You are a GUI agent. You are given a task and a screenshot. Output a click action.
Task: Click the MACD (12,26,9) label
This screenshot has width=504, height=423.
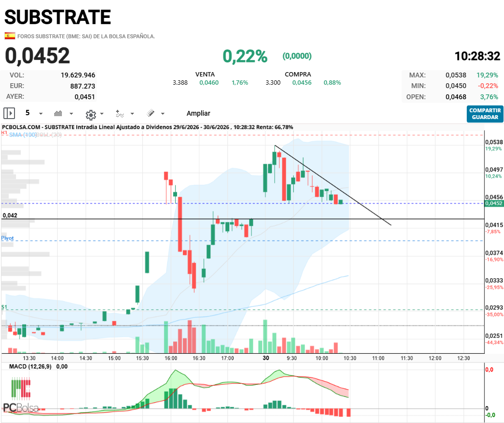click(x=30, y=366)
